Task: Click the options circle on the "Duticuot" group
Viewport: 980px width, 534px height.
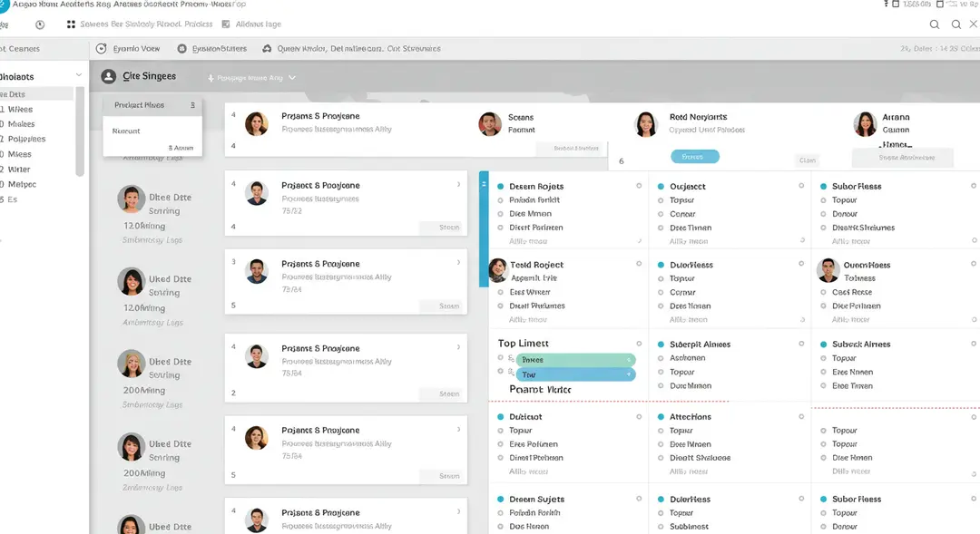Action: (639, 416)
